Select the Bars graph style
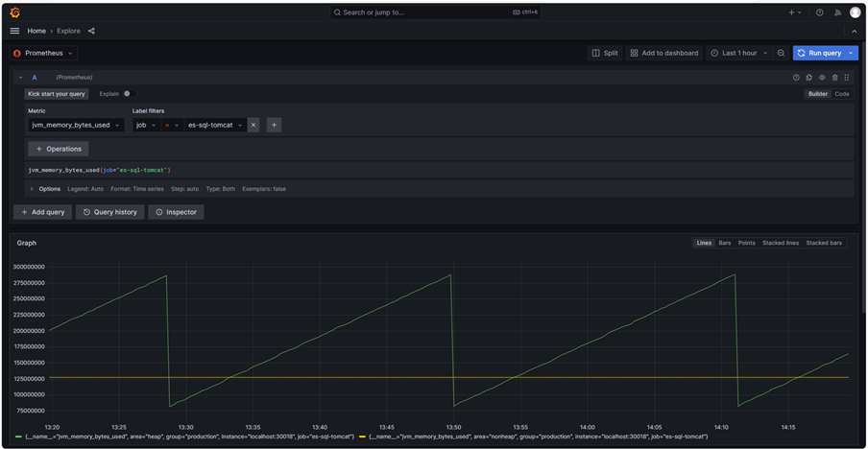Screen dimensions: 868x449 coord(725,243)
